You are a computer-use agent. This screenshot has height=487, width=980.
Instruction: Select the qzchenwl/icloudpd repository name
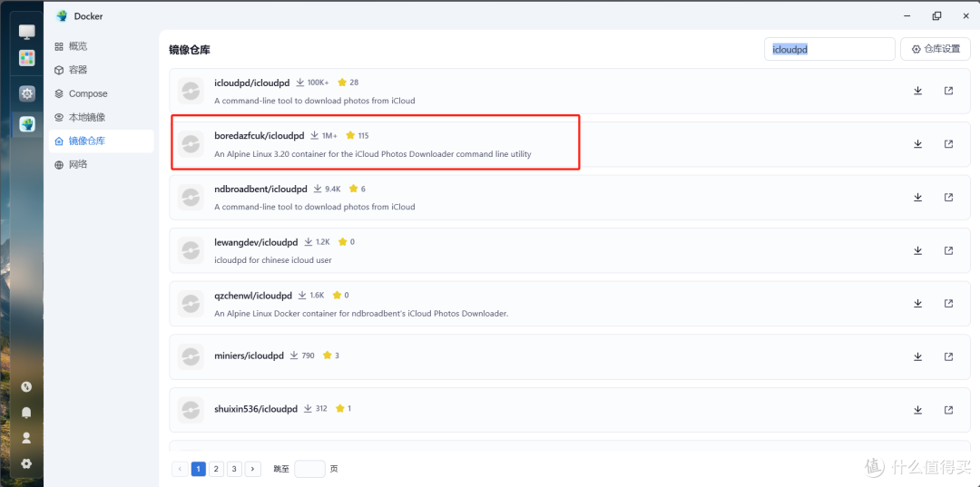click(x=253, y=295)
